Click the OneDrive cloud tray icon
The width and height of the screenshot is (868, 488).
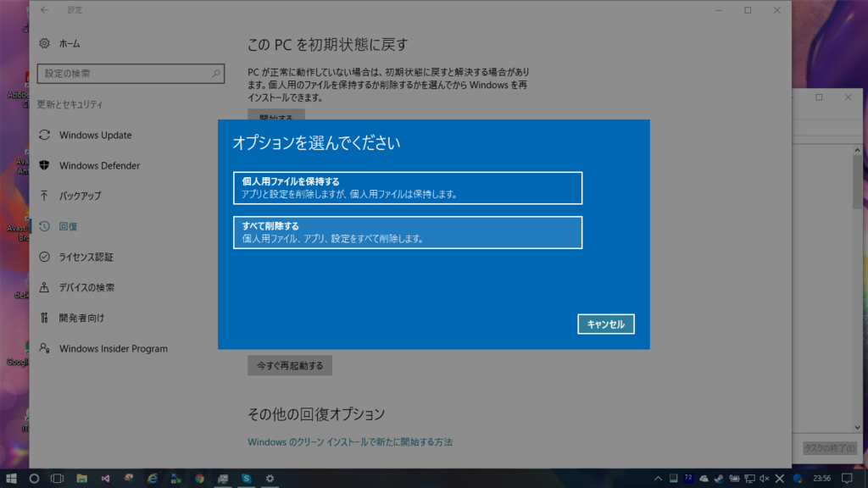(704, 479)
